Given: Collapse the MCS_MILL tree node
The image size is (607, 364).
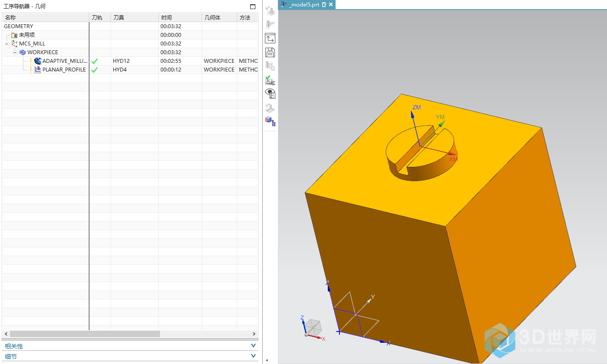Looking at the screenshot, I should (7, 44).
